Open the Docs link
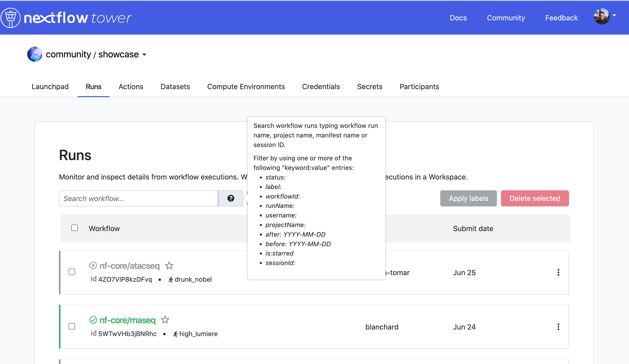The image size is (629, 364). click(x=458, y=18)
